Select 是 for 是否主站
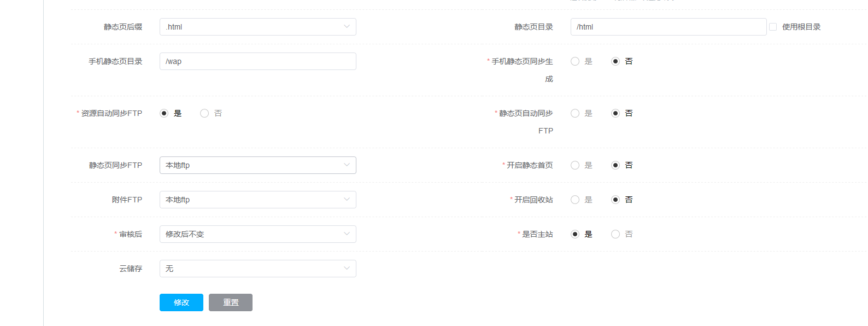This screenshot has width=868, height=326. pos(575,234)
